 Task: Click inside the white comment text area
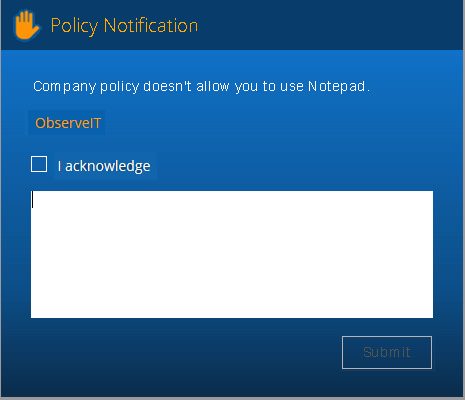(x=232, y=254)
